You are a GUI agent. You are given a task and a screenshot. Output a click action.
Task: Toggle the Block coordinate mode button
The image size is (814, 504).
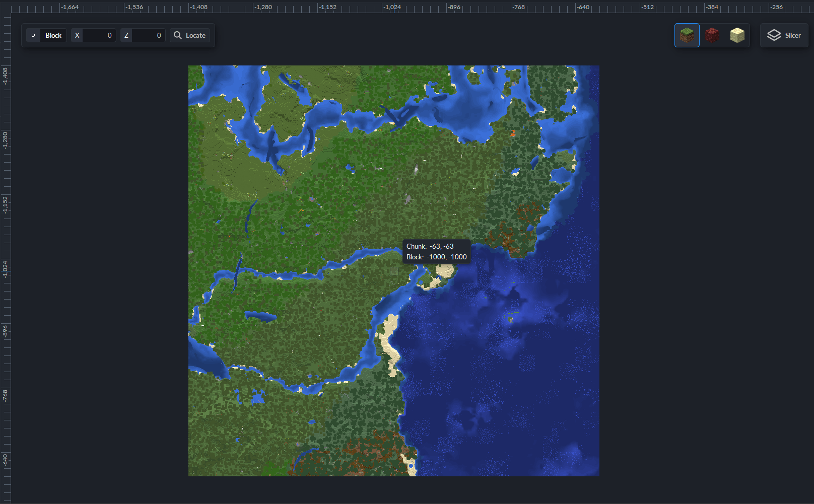(x=47, y=35)
